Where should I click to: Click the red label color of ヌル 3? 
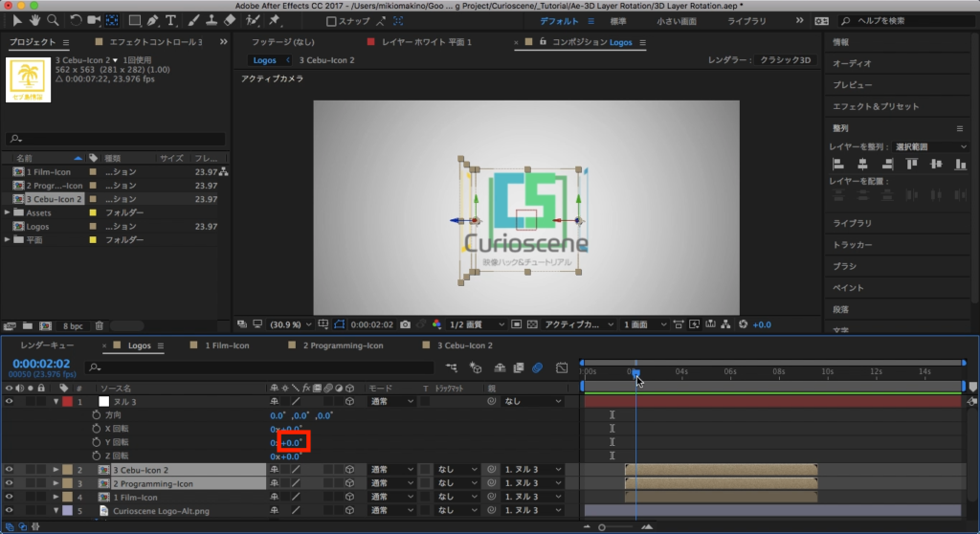pyautogui.click(x=67, y=402)
